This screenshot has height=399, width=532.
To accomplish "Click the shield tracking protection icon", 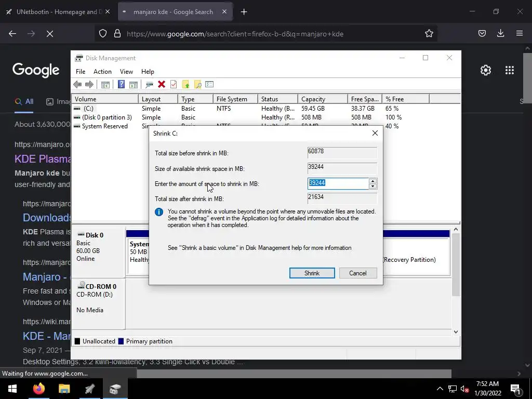I will coord(103,33).
